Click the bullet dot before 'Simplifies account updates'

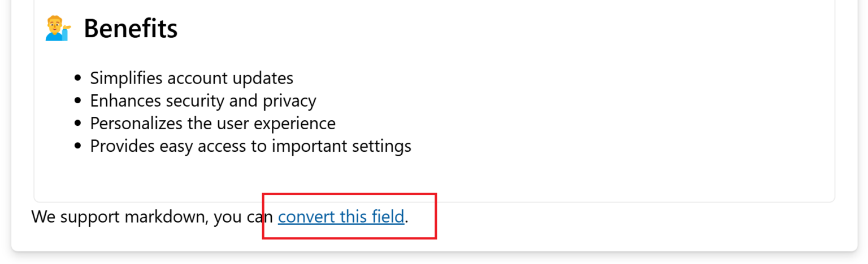[x=79, y=78]
